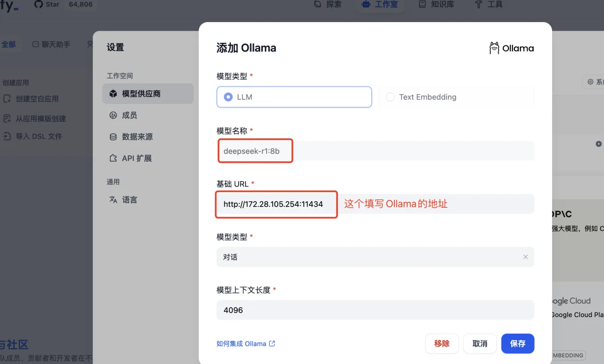Click the API 扩展 puzzle icon

[x=113, y=159]
